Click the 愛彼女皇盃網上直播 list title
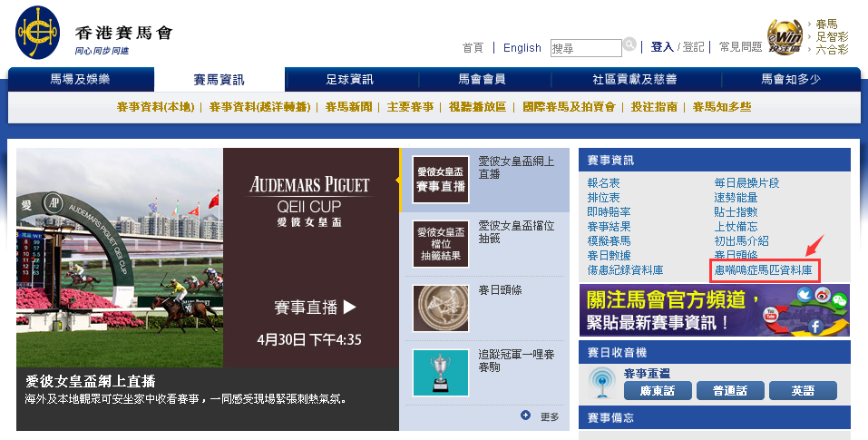 click(516, 167)
